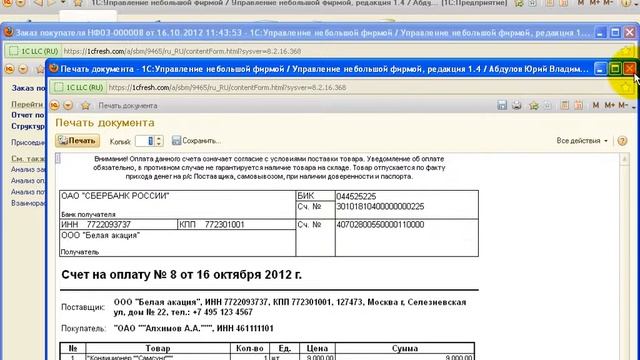Click the save diskette icon in Print window toolbar
Screen dimensions: 640x360
point(502,105)
